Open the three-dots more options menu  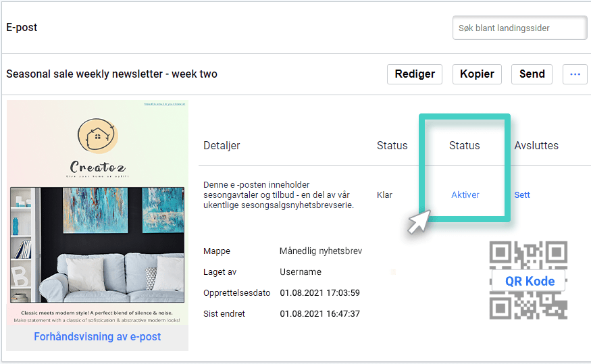575,74
